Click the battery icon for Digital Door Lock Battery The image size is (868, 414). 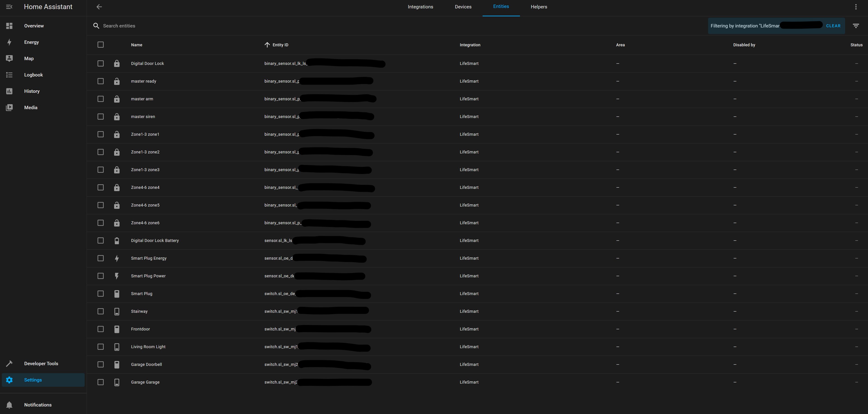117,240
